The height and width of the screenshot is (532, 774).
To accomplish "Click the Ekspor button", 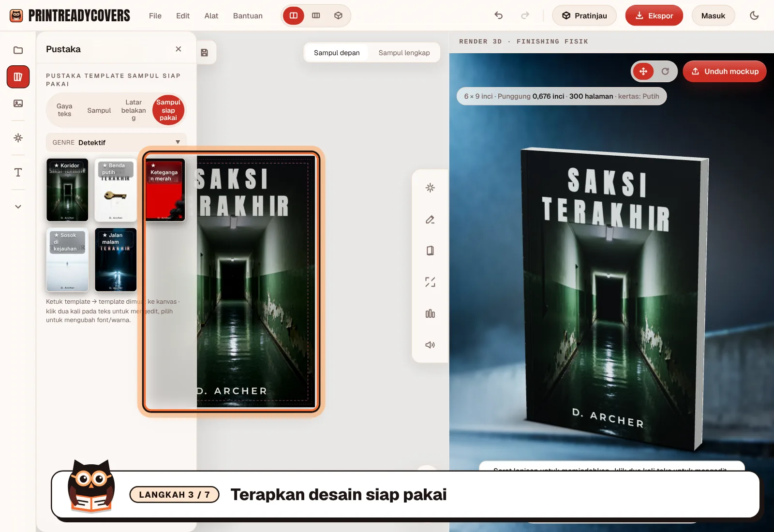I will (x=654, y=15).
